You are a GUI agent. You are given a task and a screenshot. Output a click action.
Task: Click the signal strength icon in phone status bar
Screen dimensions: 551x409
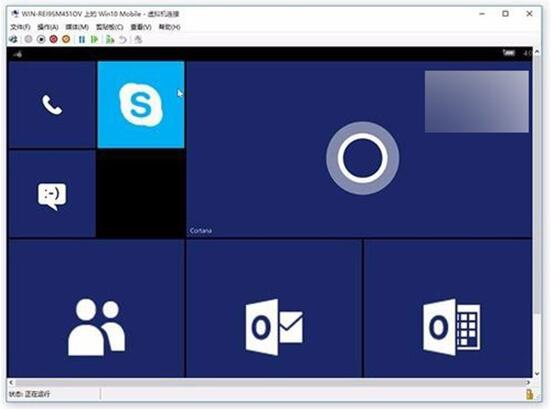tap(18, 54)
